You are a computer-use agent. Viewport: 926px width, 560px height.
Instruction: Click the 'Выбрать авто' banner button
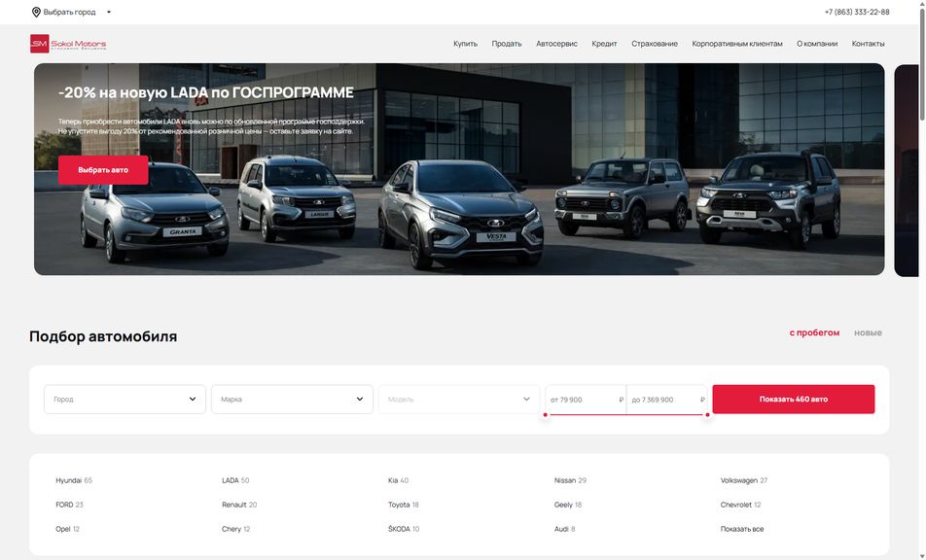[103, 170]
